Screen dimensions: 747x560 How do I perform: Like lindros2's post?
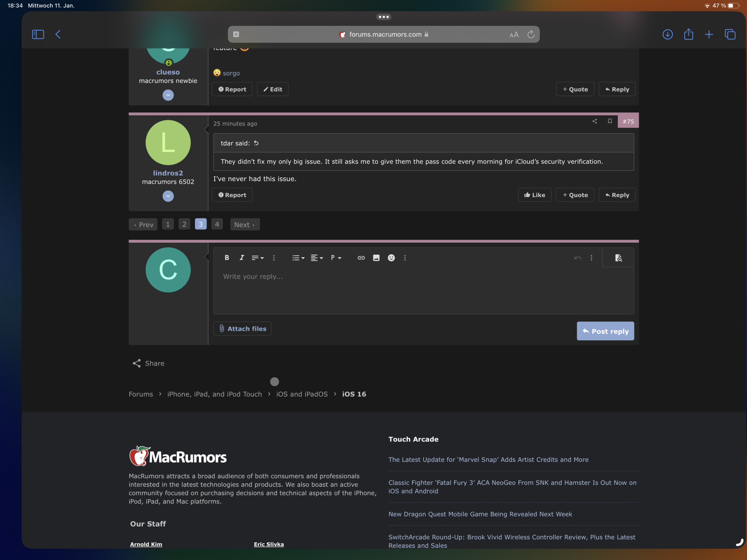pyautogui.click(x=535, y=195)
